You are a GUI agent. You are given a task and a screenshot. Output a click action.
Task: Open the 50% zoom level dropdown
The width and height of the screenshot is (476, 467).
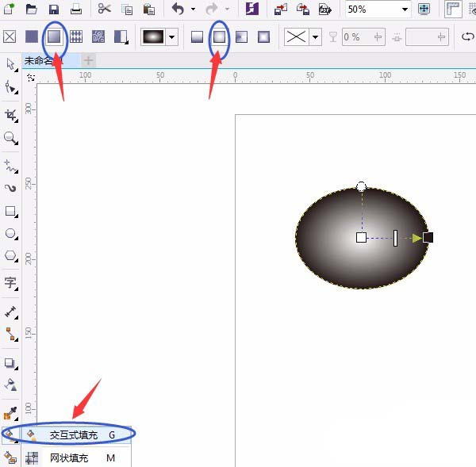coord(405,9)
